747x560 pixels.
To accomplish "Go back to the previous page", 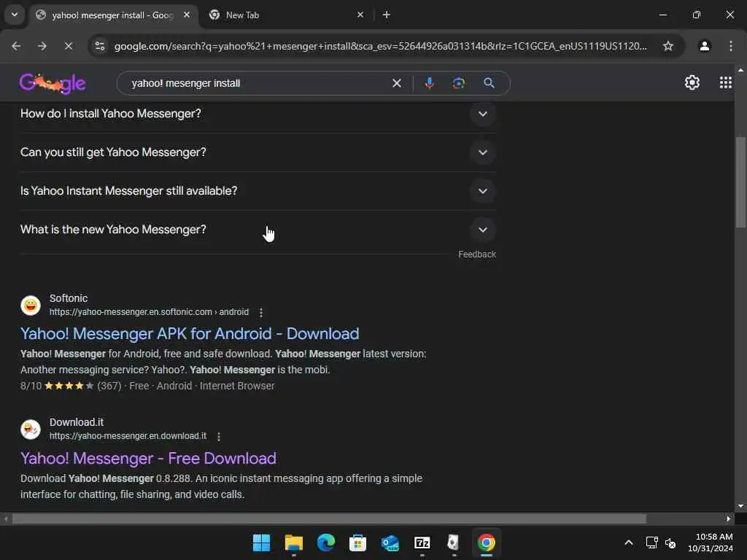I will coord(16,46).
